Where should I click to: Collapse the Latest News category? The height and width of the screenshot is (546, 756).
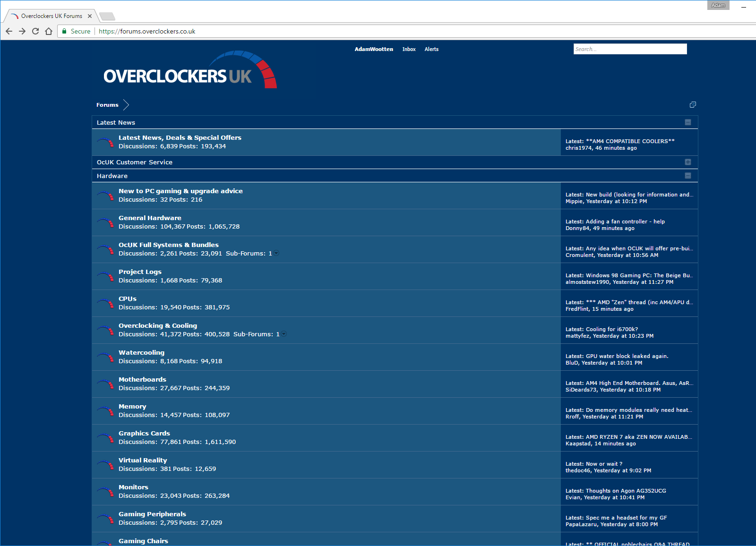click(x=688, y=122)
